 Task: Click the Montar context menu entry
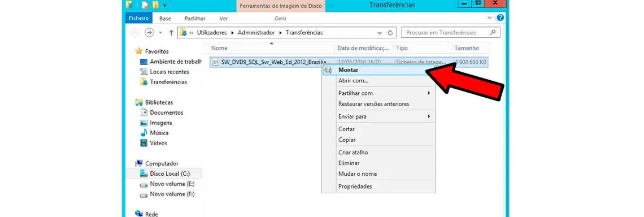point(378,70)
